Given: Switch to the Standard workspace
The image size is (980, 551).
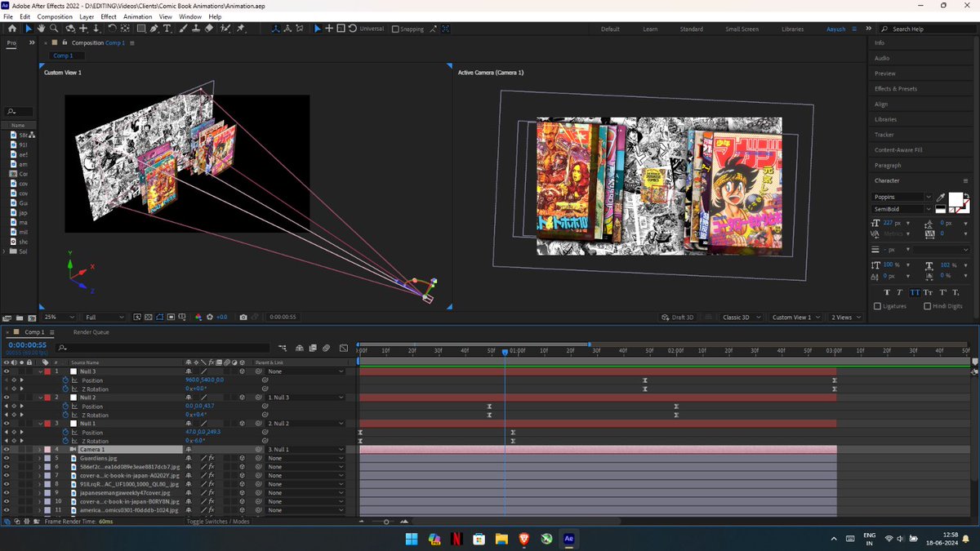Looking at the screenshot, I should 691,29.
